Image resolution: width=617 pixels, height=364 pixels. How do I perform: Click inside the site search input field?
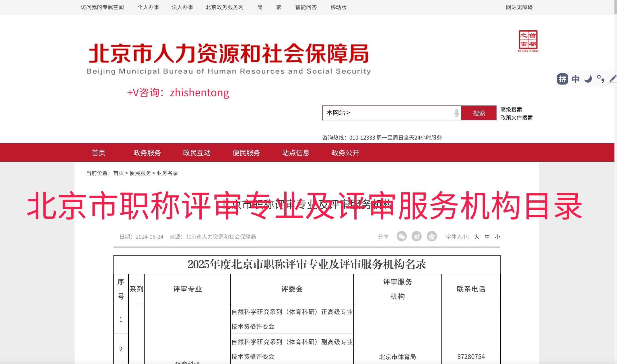tap(402, 113)
